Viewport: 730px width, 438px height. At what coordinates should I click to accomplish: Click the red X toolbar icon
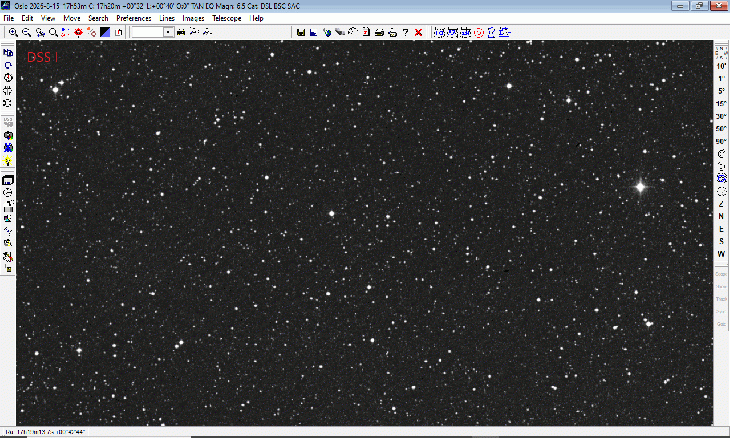(x=419, y=32)
